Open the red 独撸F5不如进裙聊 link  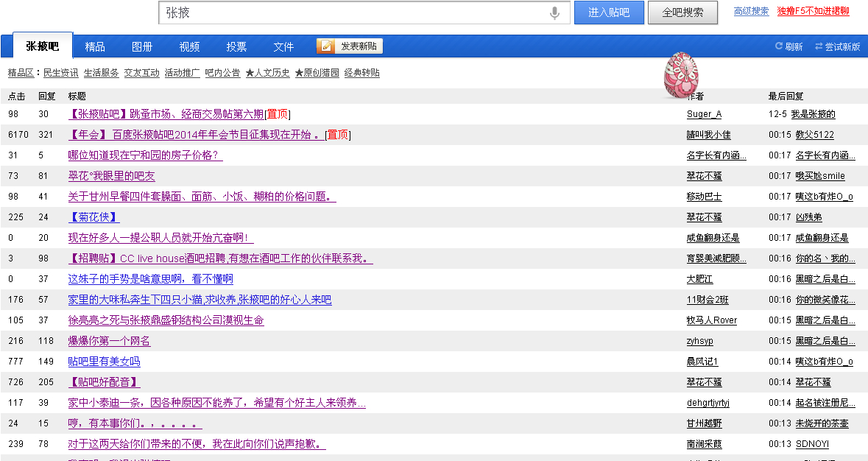click(x=813, y=11)
